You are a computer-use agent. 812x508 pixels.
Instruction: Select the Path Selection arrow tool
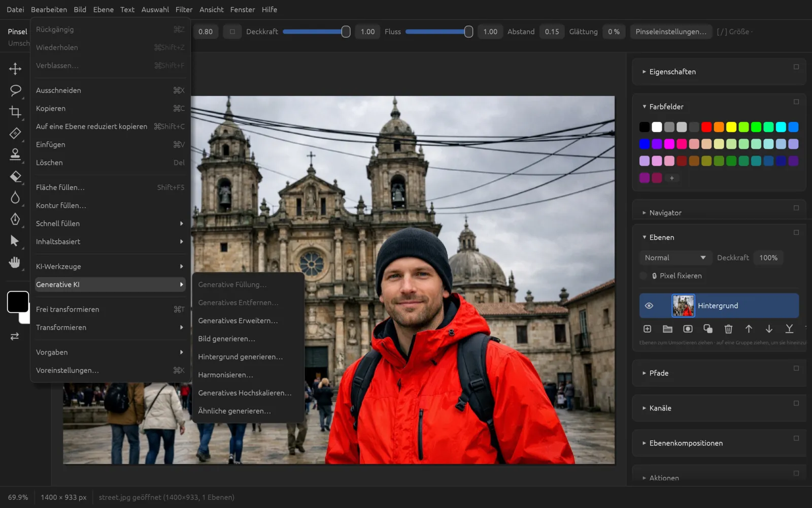click(15, 241)
